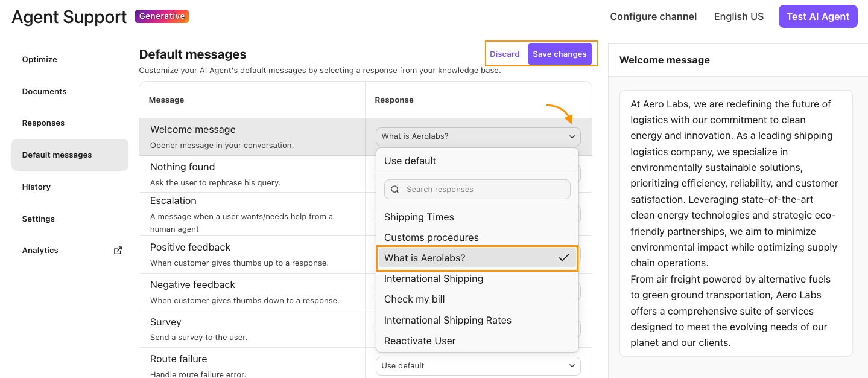Open Analytics external link icon
The image size is (868, 378).
pyautogui.click(x=118, y=250)
